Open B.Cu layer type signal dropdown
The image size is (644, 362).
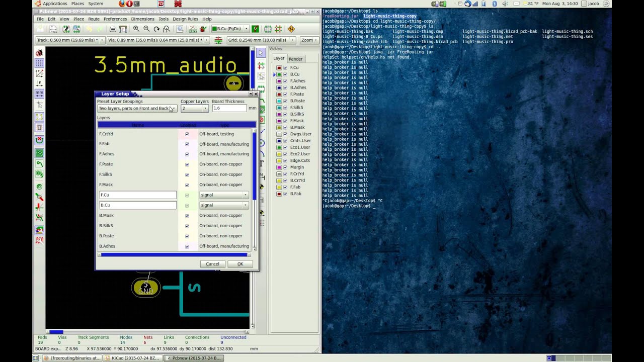click(224, 205)
